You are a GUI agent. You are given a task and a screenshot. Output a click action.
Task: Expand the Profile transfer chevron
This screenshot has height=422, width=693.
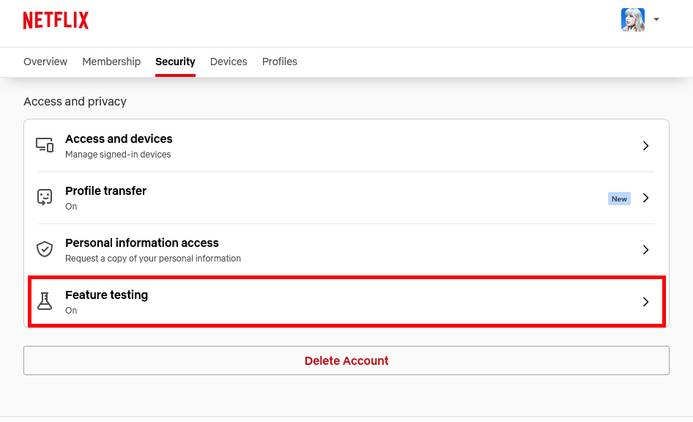[646, 198]
